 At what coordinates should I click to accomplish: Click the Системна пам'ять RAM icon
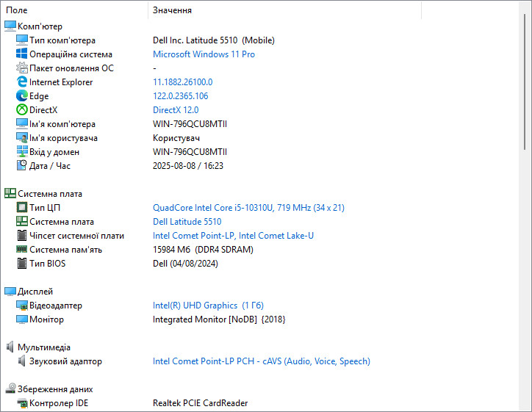click(22, 249)
